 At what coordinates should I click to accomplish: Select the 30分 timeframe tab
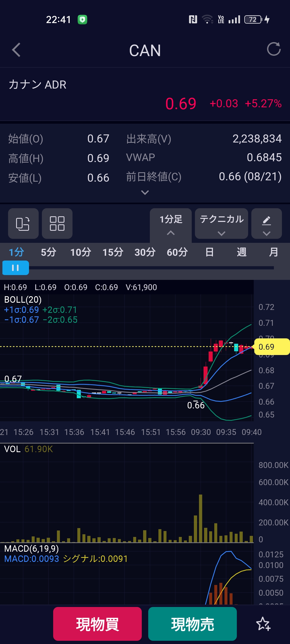(x=145, y=252)
